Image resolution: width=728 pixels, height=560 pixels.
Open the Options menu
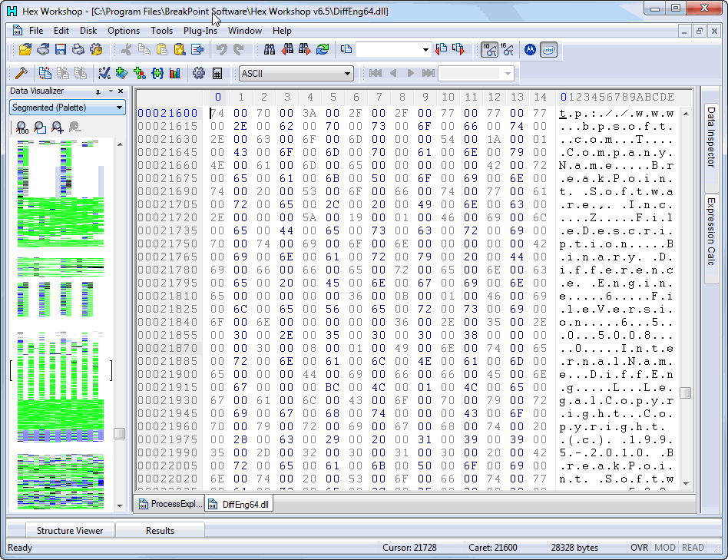coord(124,31)
